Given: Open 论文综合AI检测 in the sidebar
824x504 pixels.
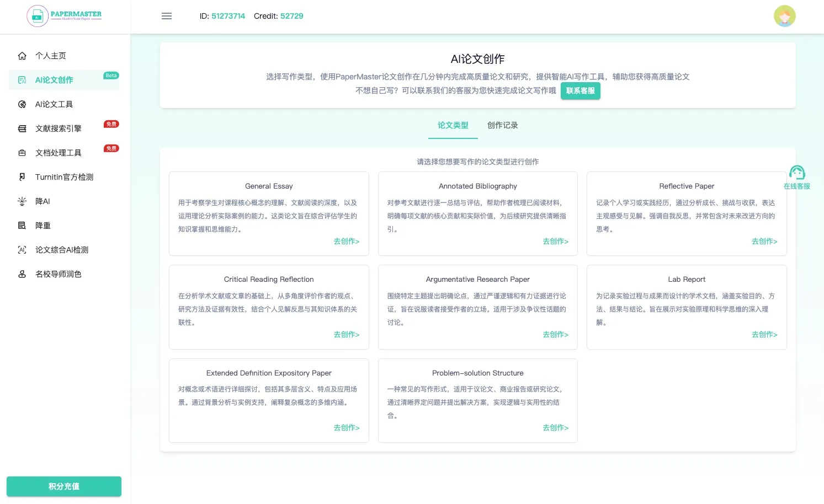Looking at the screenshot, I should point(61,250).
